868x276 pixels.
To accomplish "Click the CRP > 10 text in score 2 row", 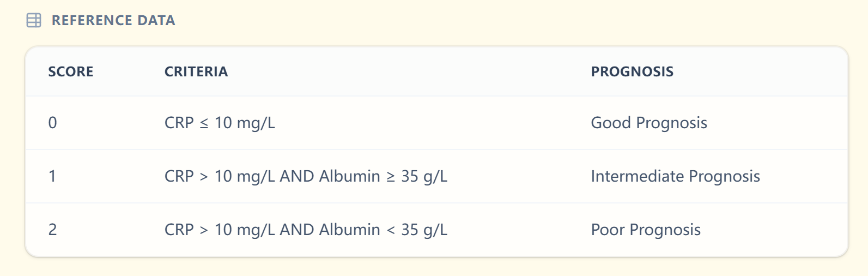I will 198,230.
